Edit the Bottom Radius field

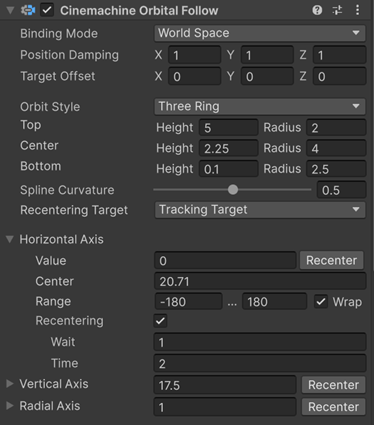coord(336,169)
